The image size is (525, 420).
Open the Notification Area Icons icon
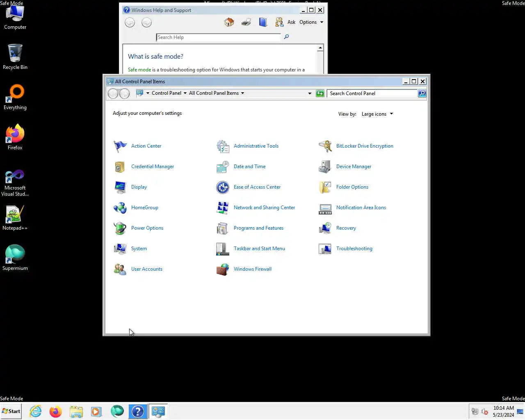325,208
